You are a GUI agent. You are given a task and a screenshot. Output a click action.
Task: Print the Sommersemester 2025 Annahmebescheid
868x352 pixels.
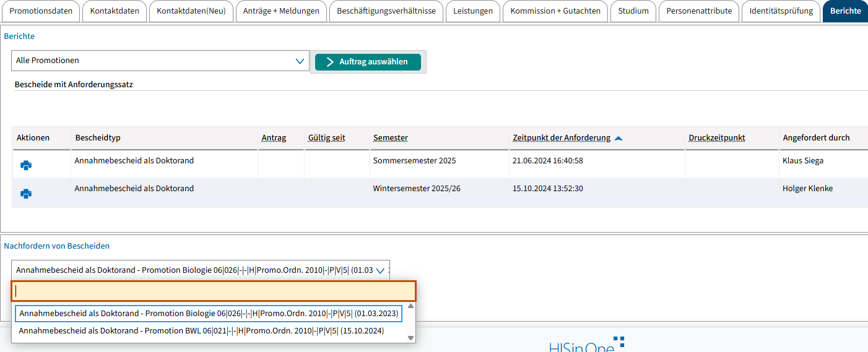point(26,165)
